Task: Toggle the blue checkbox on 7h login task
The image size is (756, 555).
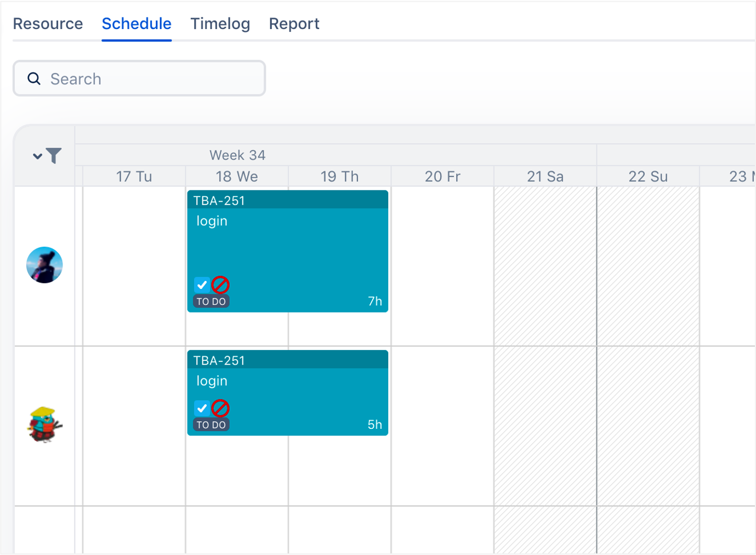Action: coord(202,285)
